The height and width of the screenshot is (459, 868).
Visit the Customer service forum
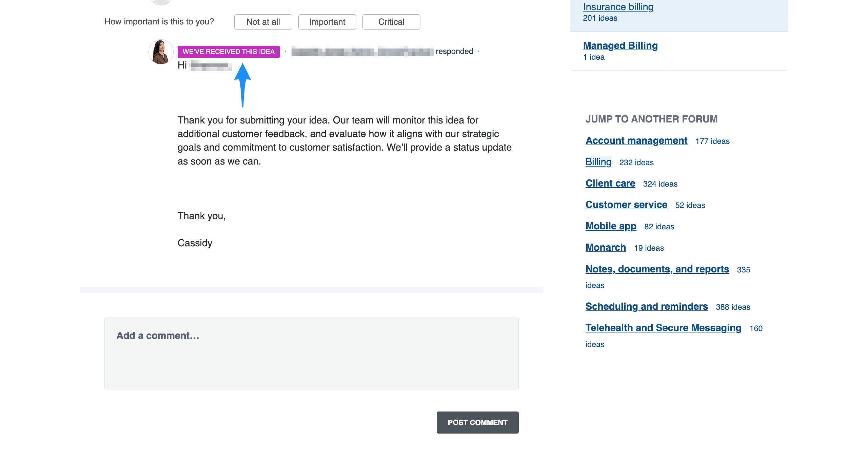(x=626, y=205)
